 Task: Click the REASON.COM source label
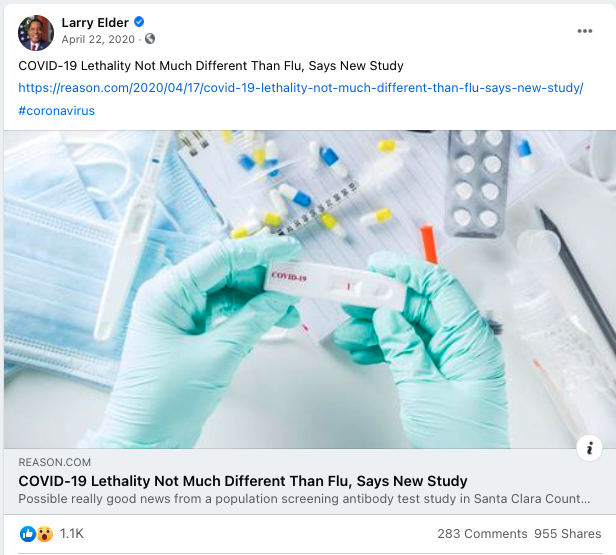tap(55, 462)
